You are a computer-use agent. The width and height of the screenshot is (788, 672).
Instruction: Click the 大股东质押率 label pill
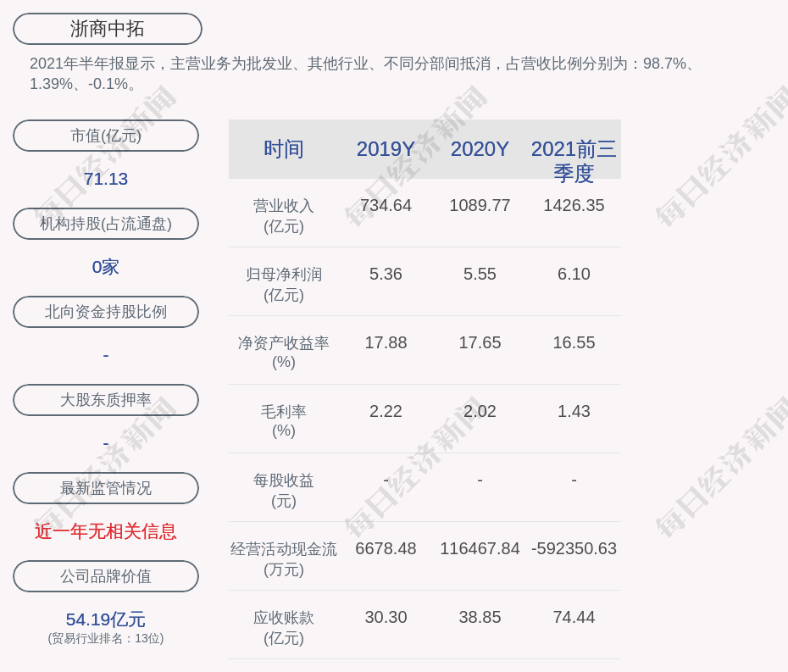coord(106,400)
